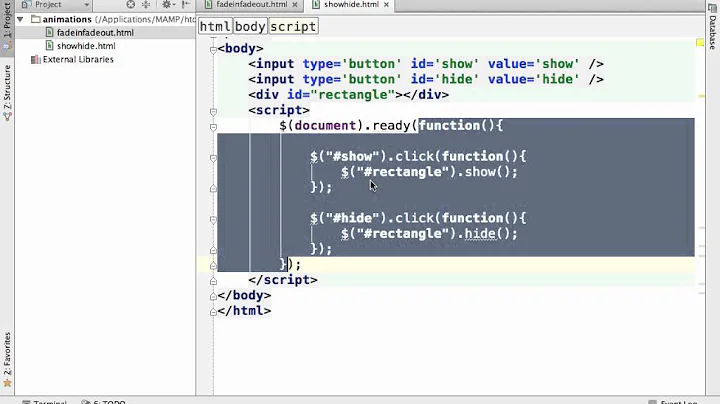
Task: Click the "rectangle" id in div tag
Action: coord(353,95)
